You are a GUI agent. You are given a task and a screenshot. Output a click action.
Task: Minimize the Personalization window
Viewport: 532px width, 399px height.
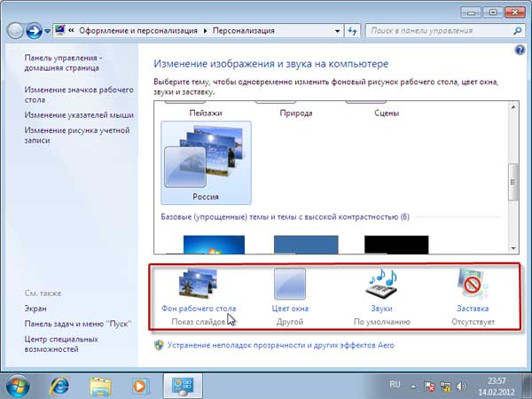coord(471,12)
